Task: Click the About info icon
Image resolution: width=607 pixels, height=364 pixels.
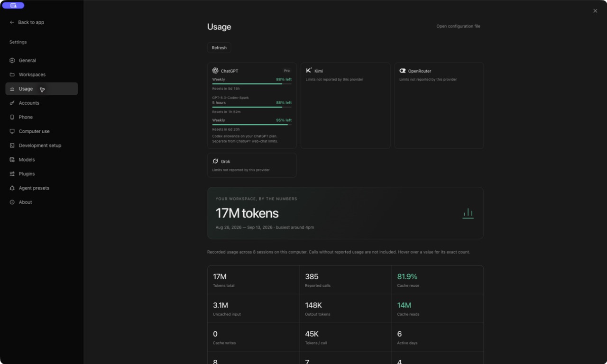Action: pos(12,202)
